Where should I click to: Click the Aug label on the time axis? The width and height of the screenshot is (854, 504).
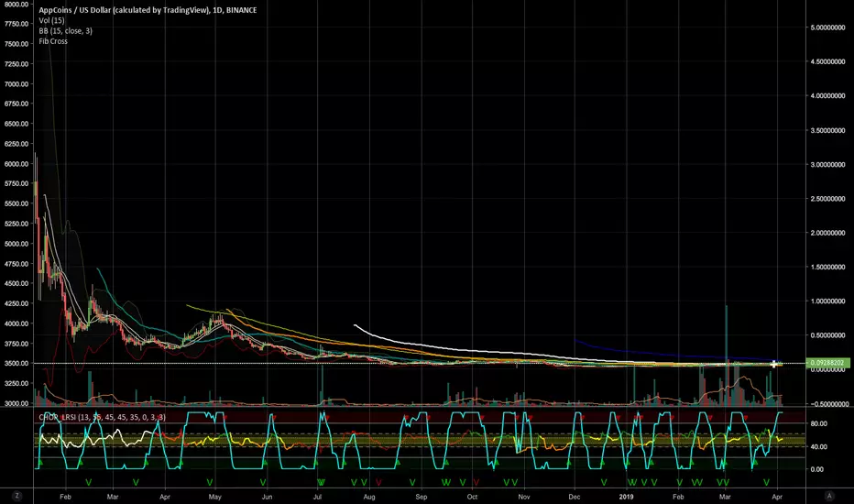369,497
